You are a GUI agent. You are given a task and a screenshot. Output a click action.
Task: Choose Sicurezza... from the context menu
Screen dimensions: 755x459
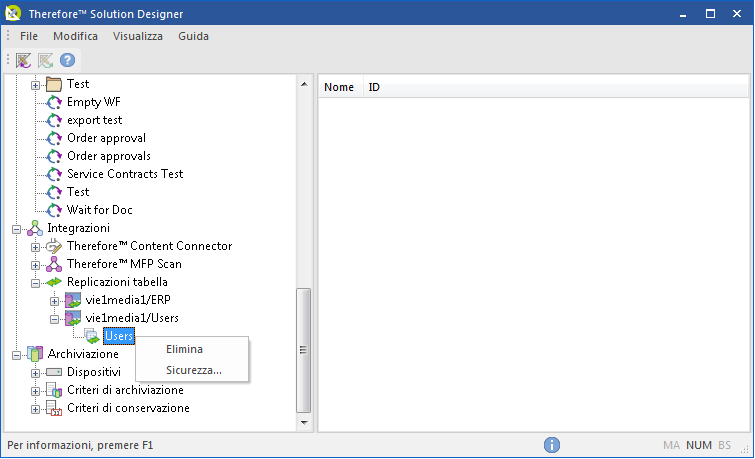pos(193,370)
